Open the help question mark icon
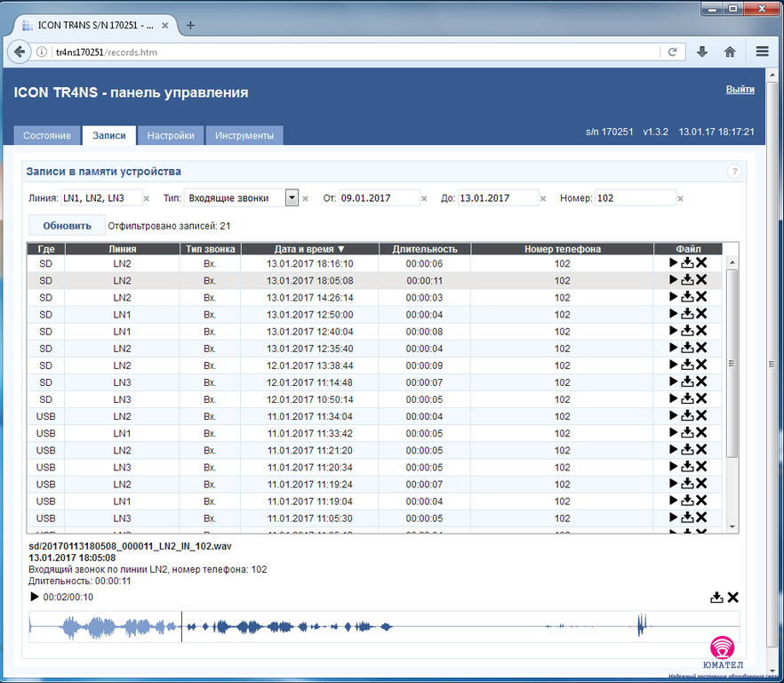The width and height of the screenshot is (784, 683). click(x=734, y=172)
